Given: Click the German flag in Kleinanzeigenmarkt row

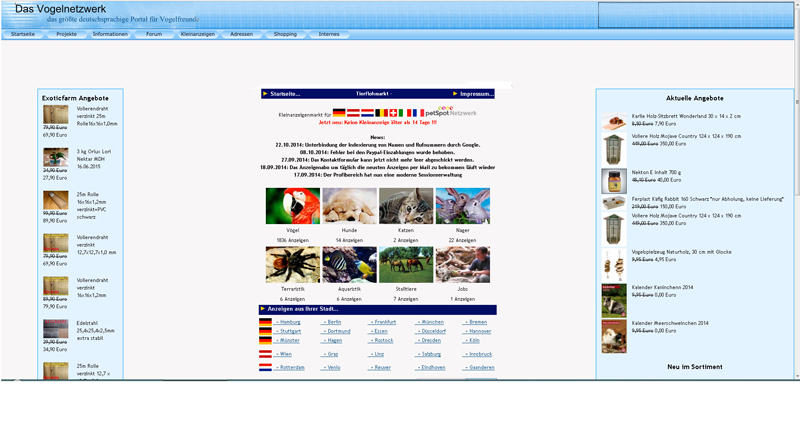Looking at the screenshot, I should coord(339,113).
